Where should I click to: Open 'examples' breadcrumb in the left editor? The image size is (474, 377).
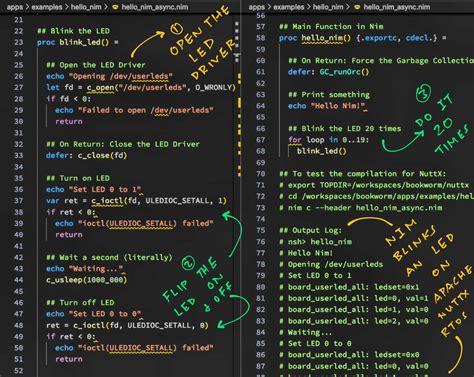click(47, 7)
